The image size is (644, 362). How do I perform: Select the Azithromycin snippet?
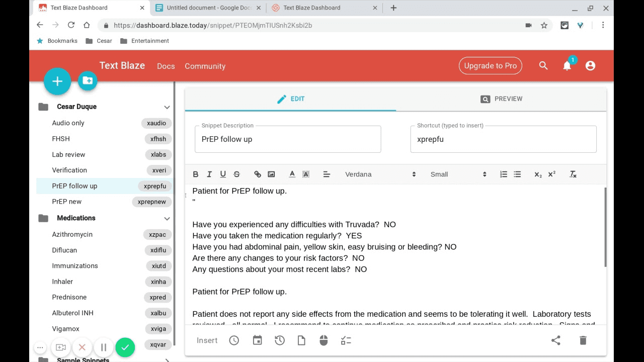coord(105,234)
